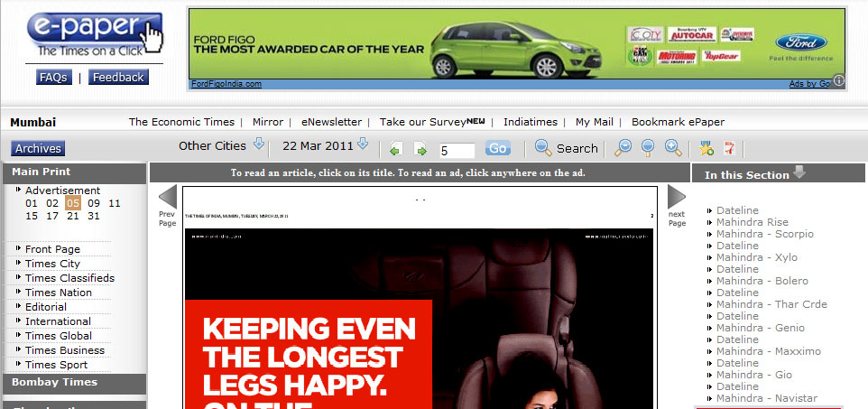Go to the previous page using the green left arrow icon
This screenshot has height=409, width=868.
click(x=396, y=149)
